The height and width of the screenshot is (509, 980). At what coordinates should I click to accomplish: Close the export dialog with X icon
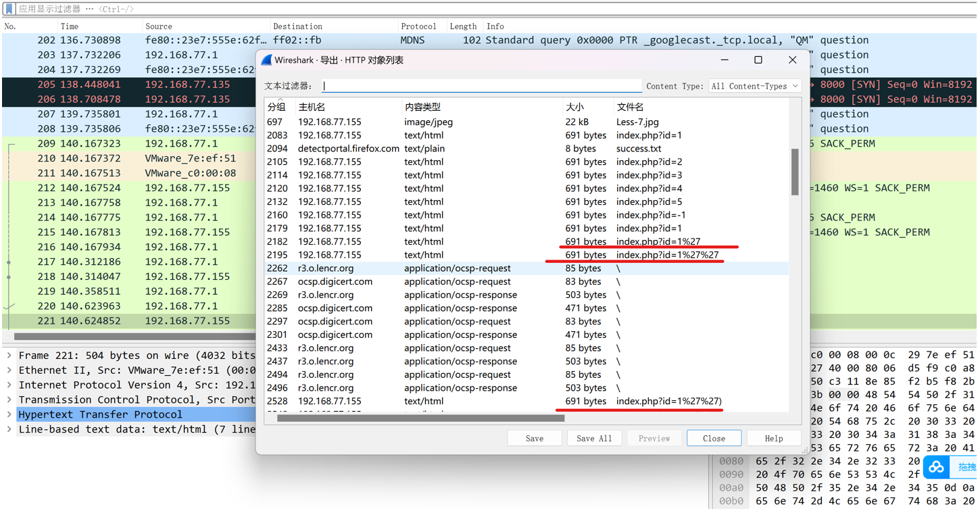click(792, 59)
